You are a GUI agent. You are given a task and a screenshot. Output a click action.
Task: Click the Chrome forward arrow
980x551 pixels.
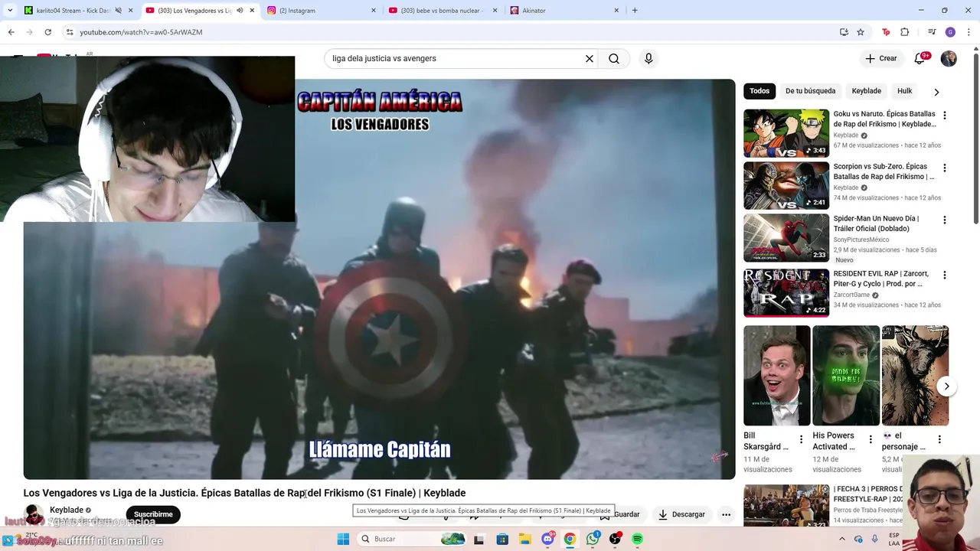click(29, 32)
